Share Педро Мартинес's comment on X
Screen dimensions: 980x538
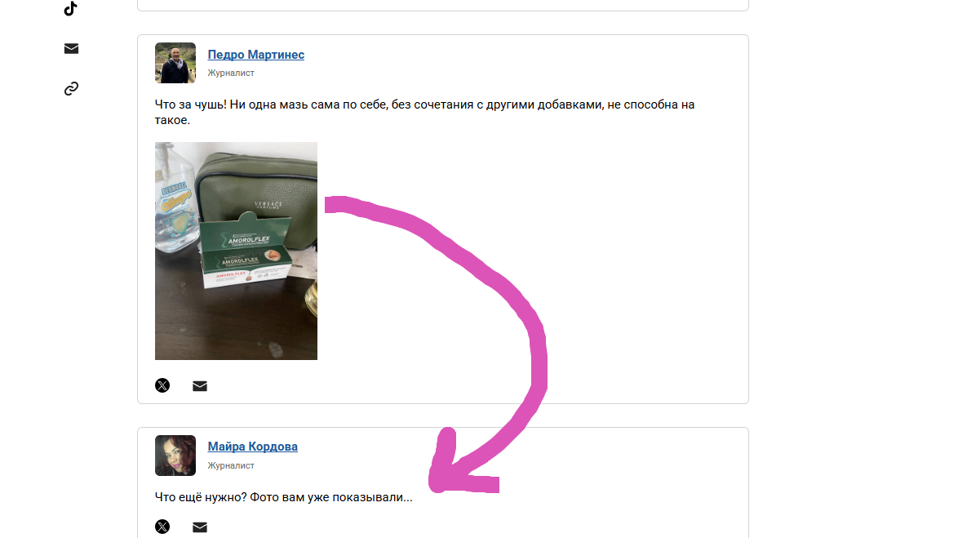tap(162, 385)
